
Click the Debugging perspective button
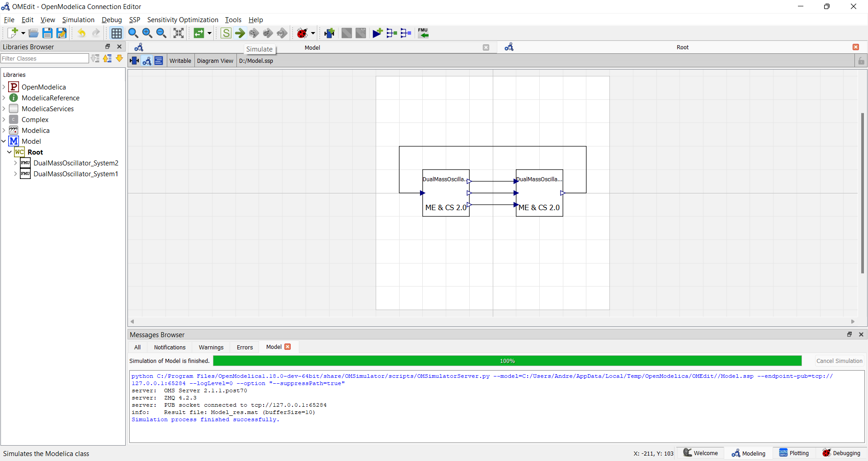(841, 453)
